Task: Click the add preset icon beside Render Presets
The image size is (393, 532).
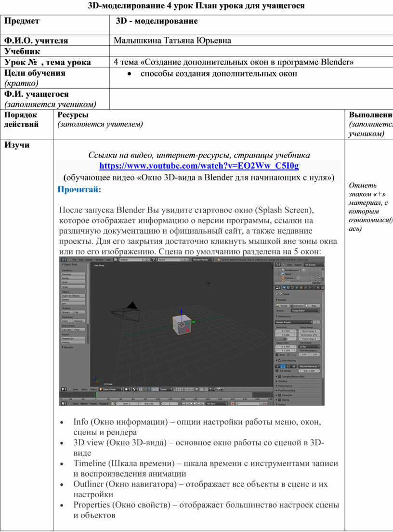Action: [x=314, y=322]
